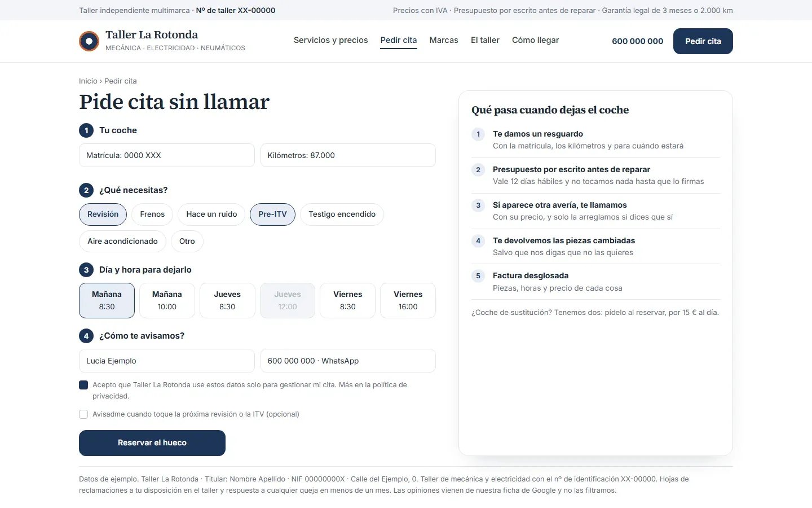Go to the Marcas page
Viewport: 812px width, 508px height.
click(444, 40)
